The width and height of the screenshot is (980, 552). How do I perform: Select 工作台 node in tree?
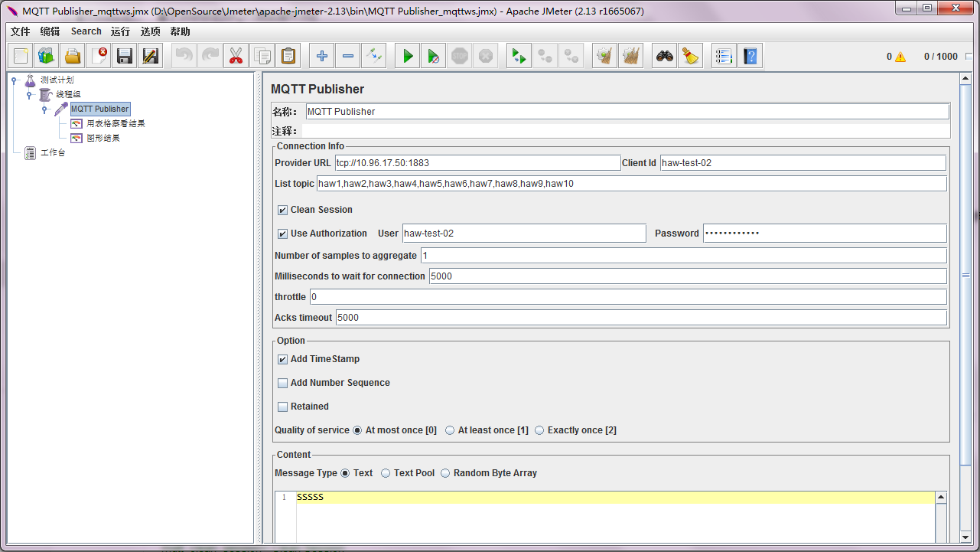(53, 152)
